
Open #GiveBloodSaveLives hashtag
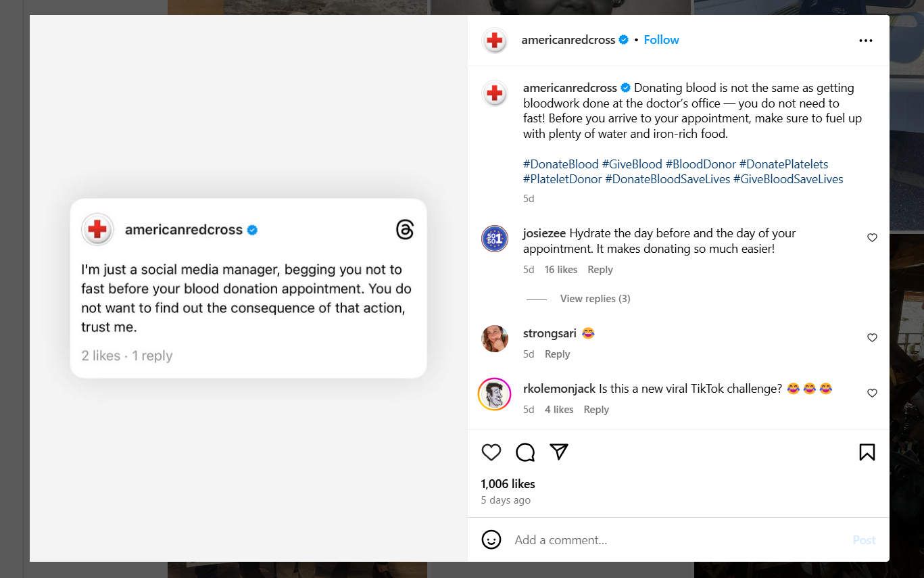coord(788,179)
